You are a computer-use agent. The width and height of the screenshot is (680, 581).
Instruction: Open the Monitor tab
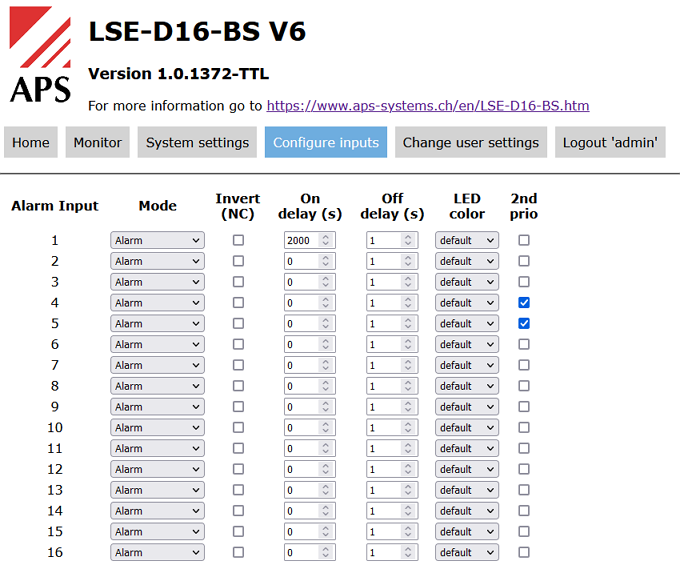click(x=97, y=142)
